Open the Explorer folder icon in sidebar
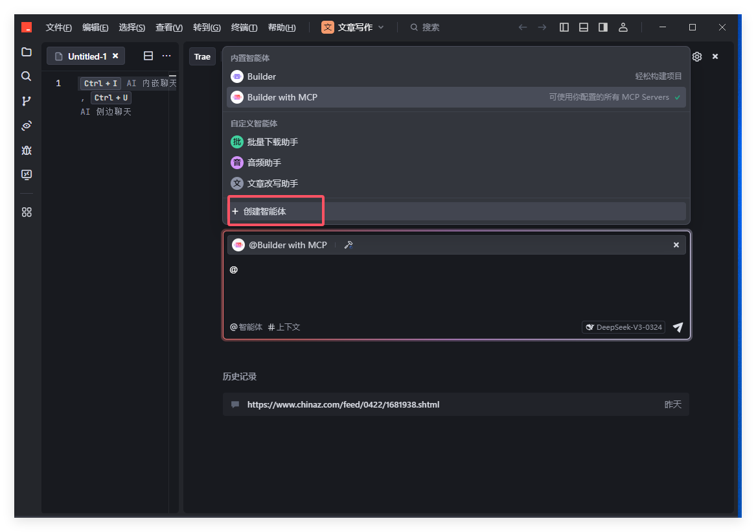The width and height of the screenshot is (756, 532). [x=27, y=52]
